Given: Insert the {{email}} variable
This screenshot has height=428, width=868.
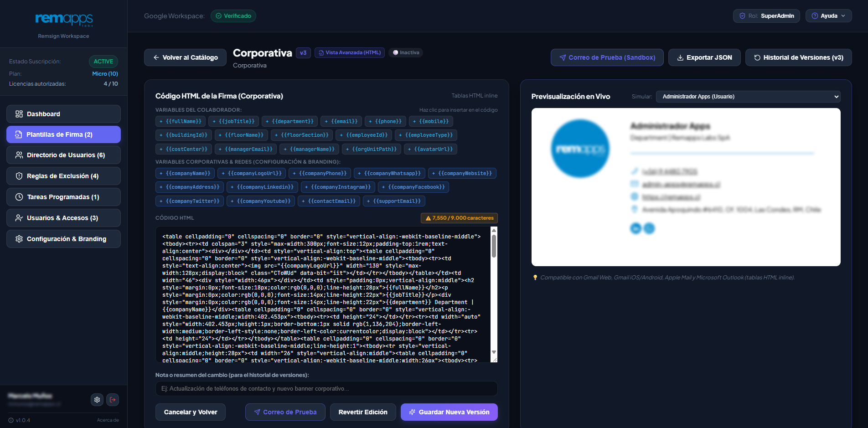Looking at the screenshot, I should [x=341, y=122].
